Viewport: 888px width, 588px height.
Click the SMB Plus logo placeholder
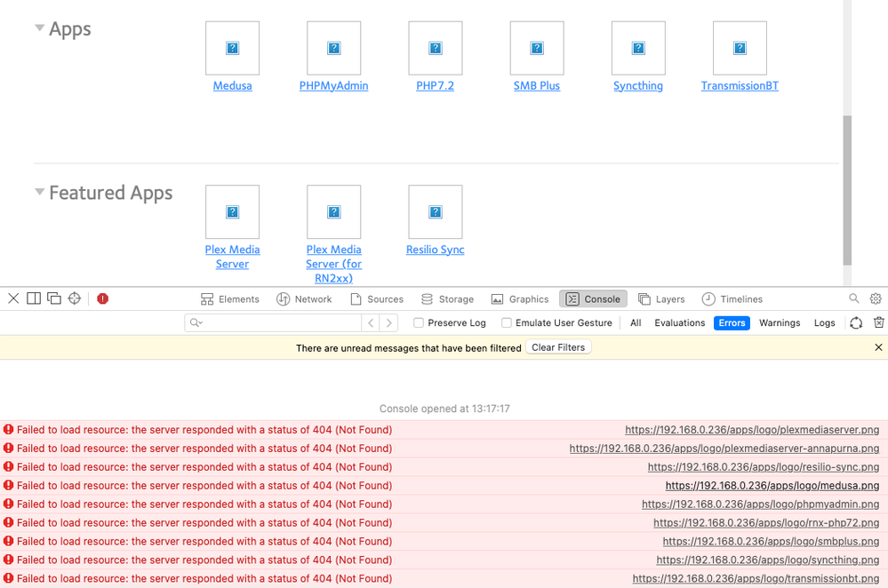click(x=537, y=48)
